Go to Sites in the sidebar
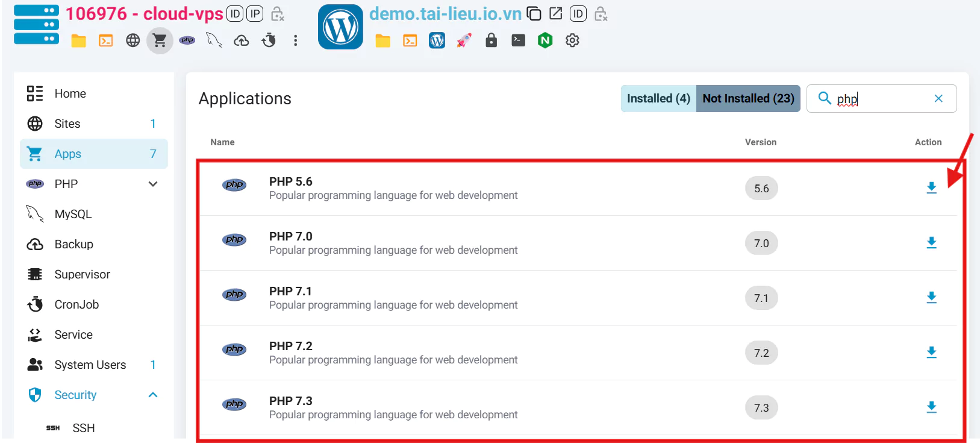The height and width of the screenshot is (443, 980). click(67, 124)
